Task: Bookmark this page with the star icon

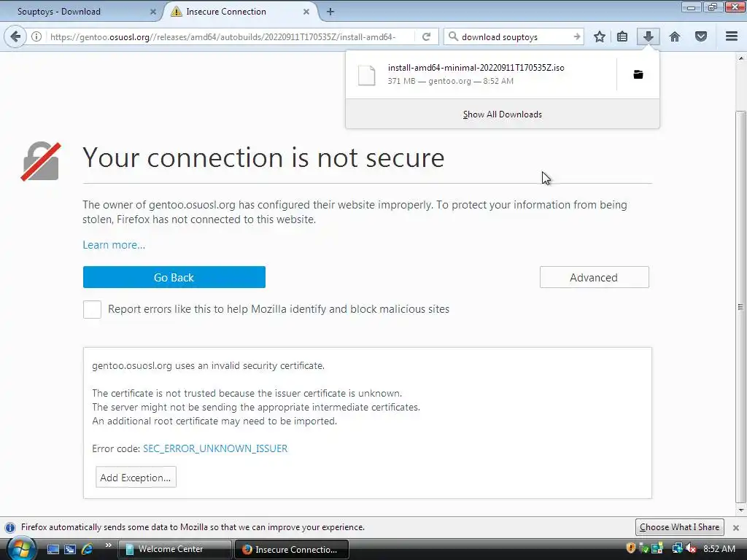Action: 600,36
